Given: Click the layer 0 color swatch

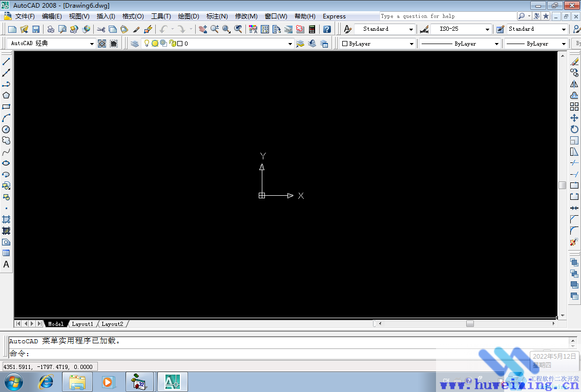Looking at the screenshot, I should point(180,44).
